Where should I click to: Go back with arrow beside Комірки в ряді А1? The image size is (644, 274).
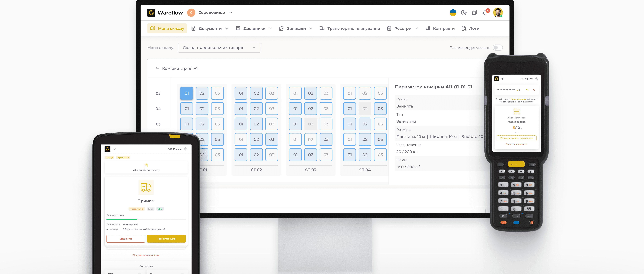tap(157, 68)
